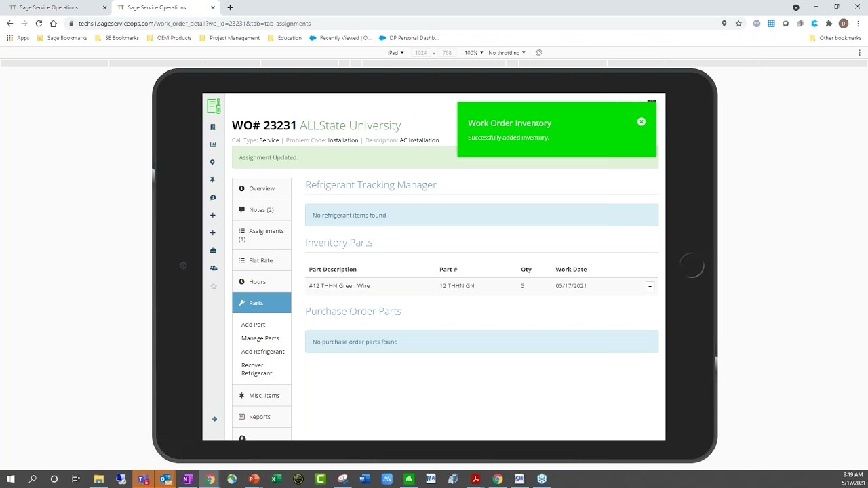Open the Misc. Items tab
The width and height of the screenshot is (868, 488).
point(262,395)
